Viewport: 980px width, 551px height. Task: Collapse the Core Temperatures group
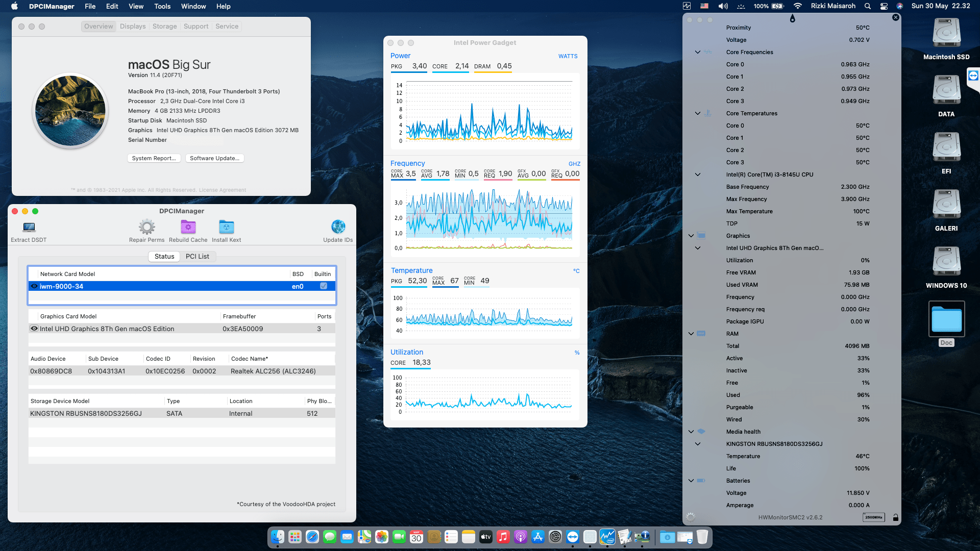698,113
